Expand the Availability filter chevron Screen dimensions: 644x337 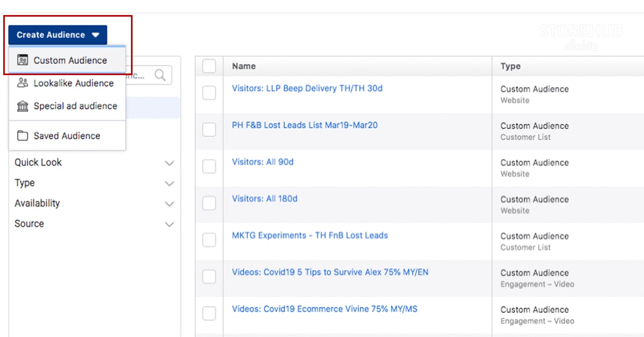(170, 204)
